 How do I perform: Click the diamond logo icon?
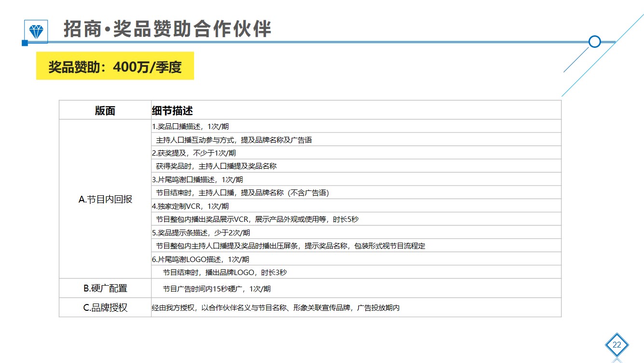pos(36,31)
